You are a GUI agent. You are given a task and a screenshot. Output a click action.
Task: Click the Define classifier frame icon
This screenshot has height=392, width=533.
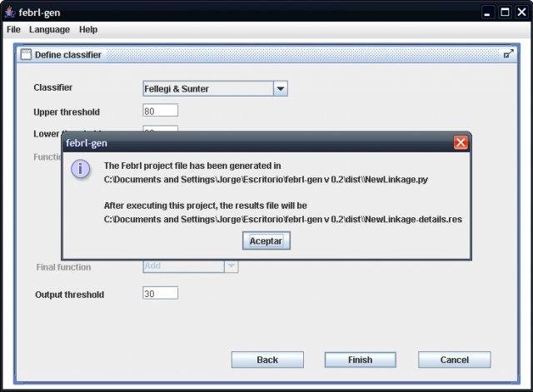[x=26, y=54]
